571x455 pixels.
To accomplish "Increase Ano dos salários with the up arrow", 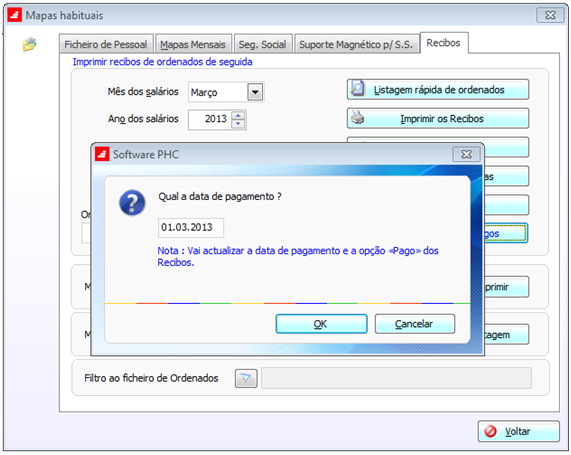I will tap(238, 115).
